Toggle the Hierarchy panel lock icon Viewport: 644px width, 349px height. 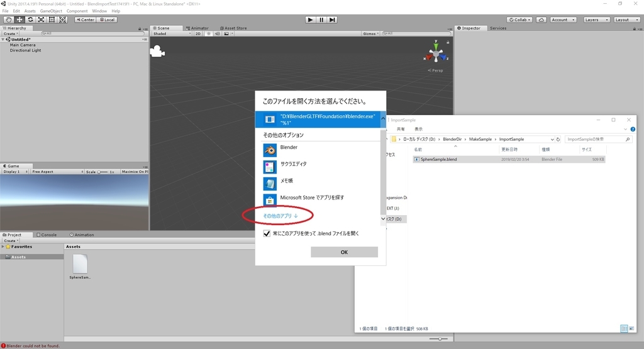[140, 29]
